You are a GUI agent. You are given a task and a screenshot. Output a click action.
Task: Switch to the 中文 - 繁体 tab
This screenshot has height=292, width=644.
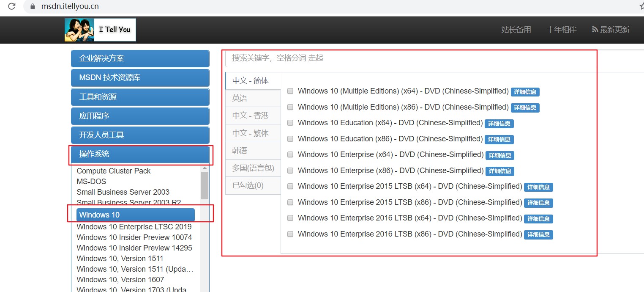click(x=253, y=133)
